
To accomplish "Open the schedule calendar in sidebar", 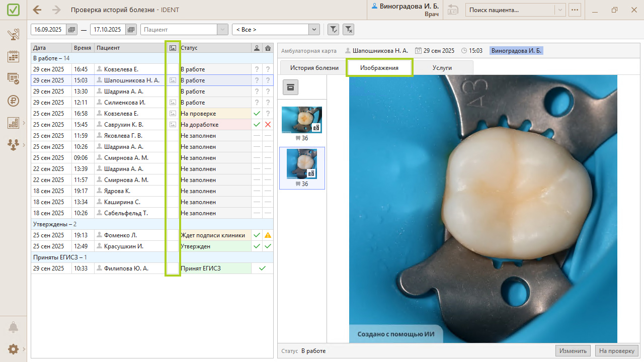I will tap(13, 56).
